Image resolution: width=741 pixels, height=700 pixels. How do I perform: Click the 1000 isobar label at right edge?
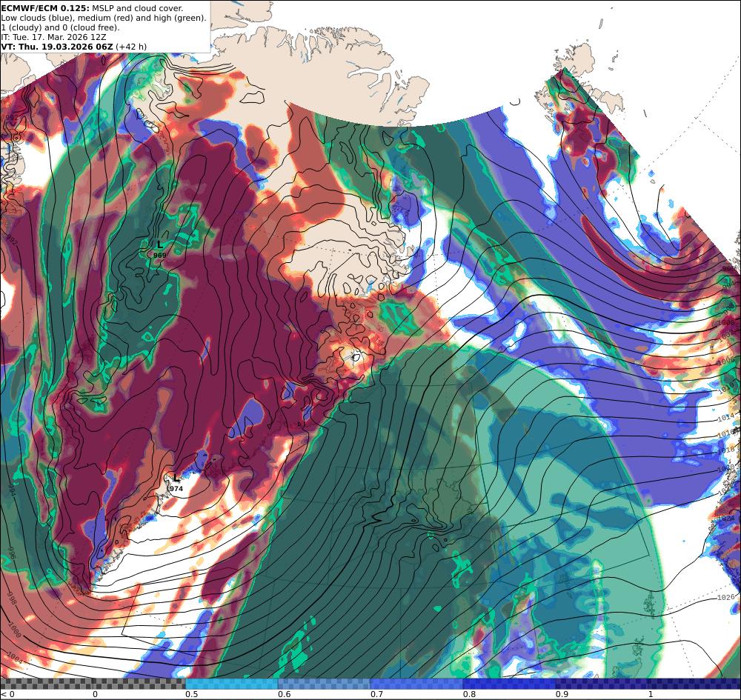726,323
